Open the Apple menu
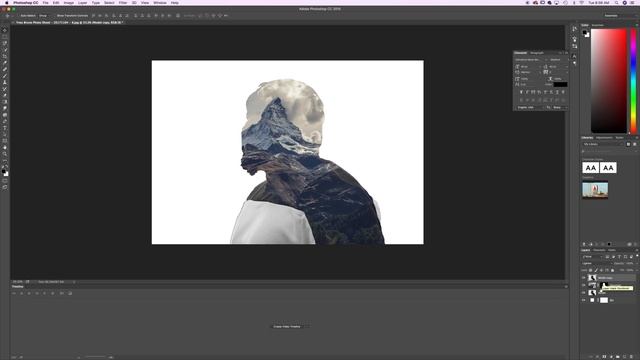 tap(6, 3)
